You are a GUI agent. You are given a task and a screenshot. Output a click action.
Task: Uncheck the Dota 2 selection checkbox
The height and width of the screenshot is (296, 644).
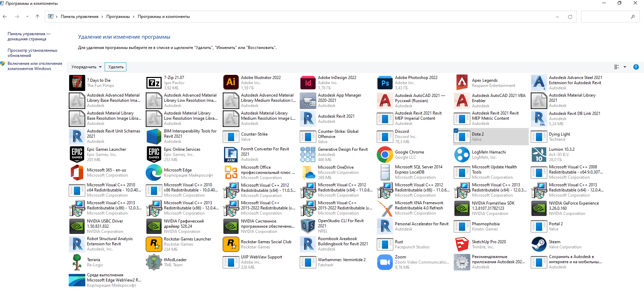(456, 131)
